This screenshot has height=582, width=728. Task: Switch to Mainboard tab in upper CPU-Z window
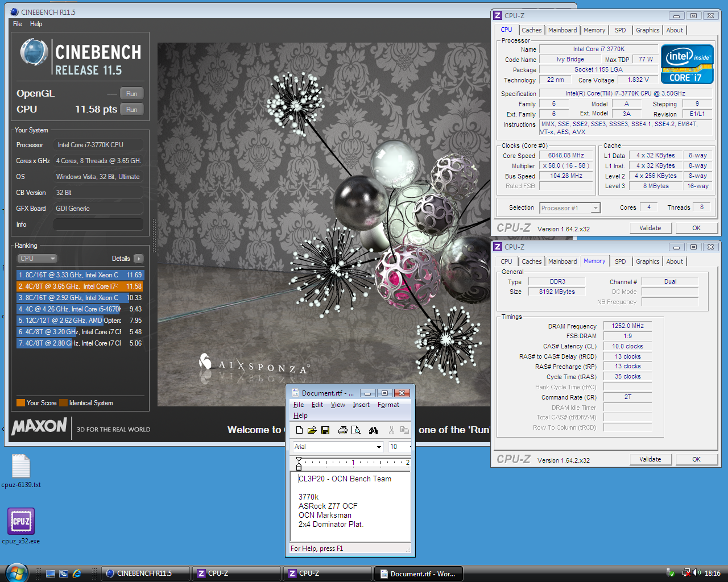pos(562,30)
